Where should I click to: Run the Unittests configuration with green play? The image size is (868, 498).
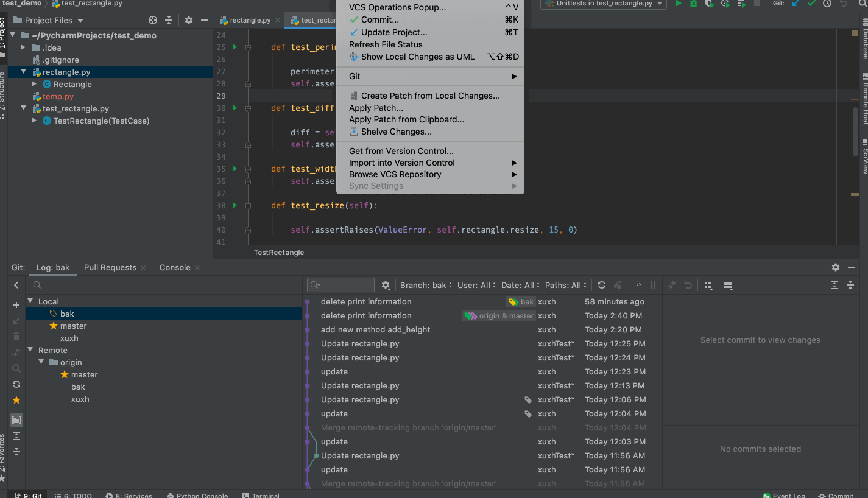pyautogui.click(x=678, y=4)
